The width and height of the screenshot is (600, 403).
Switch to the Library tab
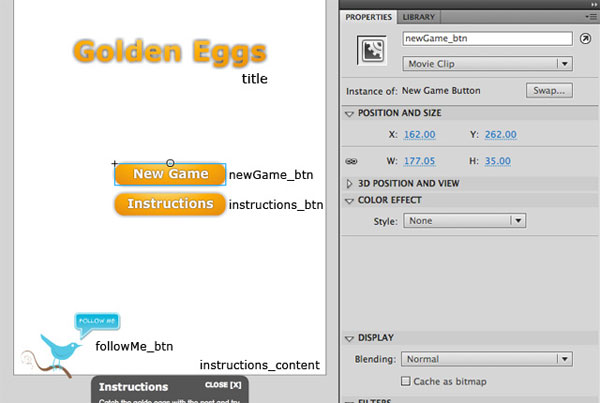tap(419, 17)
